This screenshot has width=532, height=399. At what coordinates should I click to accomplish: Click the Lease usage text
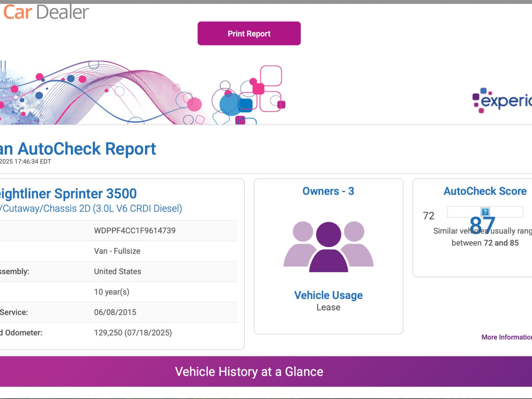tap(328, 307)
